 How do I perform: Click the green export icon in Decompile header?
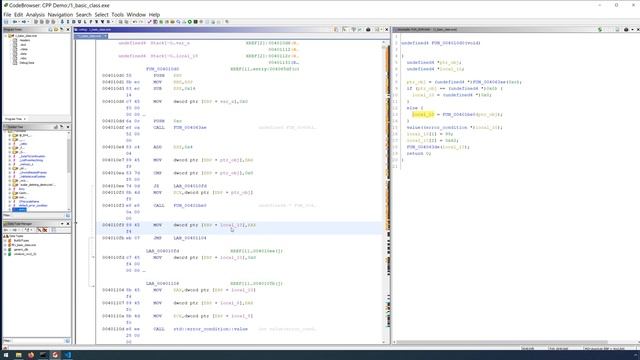600,29
